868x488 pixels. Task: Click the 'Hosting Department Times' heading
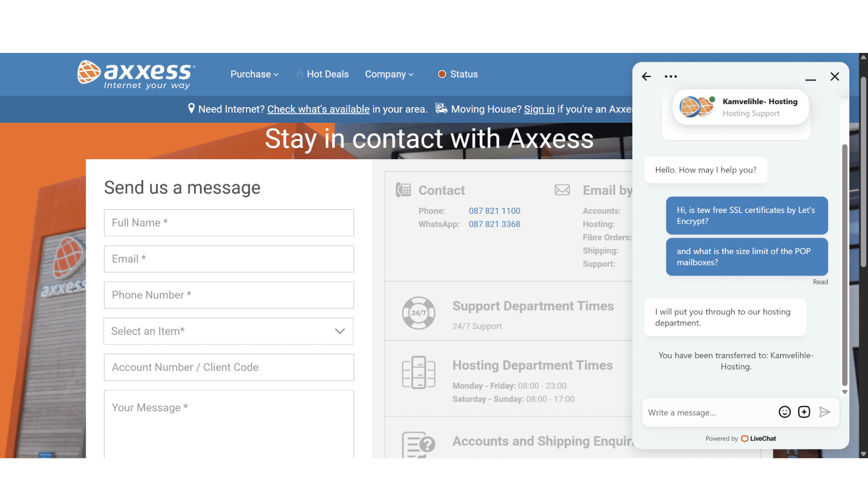click(x=532, y=365)
